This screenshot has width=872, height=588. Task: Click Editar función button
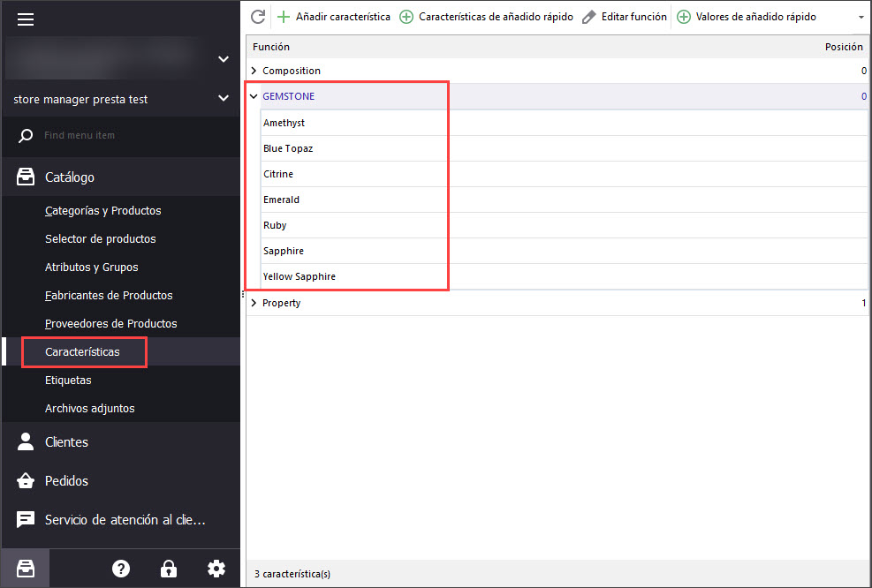click(624, 17)
